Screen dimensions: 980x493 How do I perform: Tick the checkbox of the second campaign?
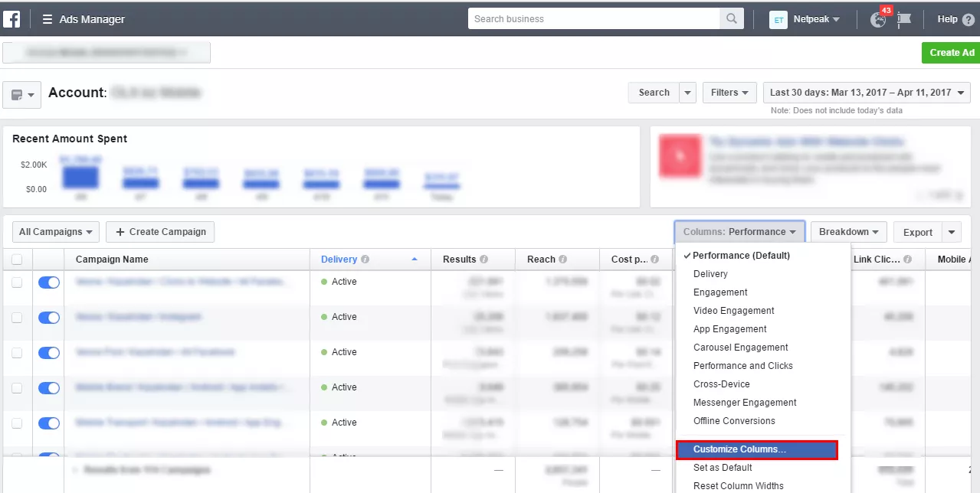[x=17, y=318]
